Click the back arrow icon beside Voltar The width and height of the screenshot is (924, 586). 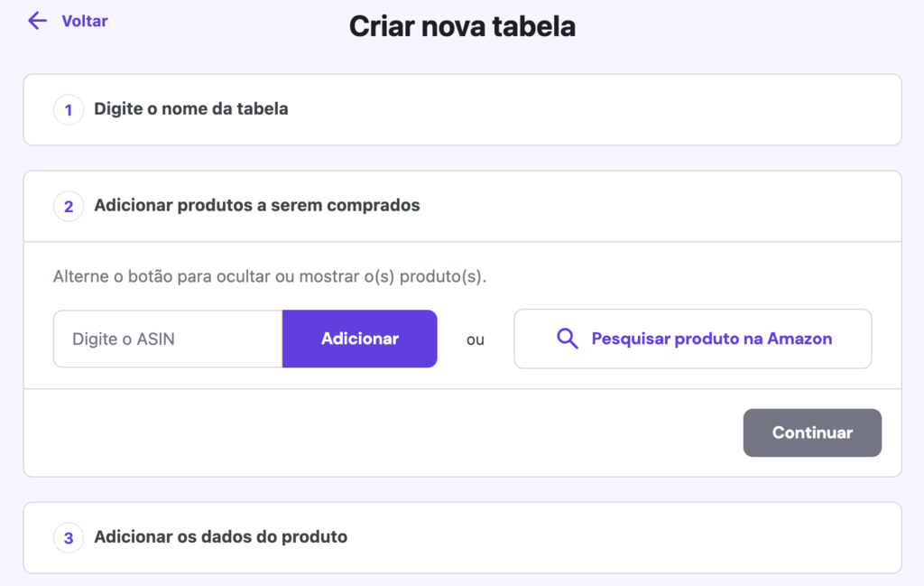click(35, 21)
